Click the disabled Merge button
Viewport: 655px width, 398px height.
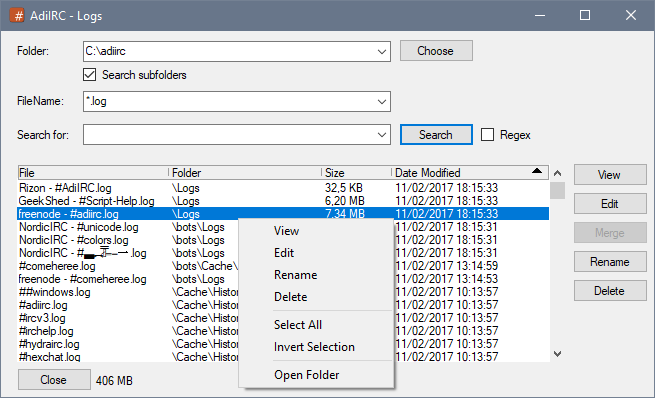pos(610,233)
